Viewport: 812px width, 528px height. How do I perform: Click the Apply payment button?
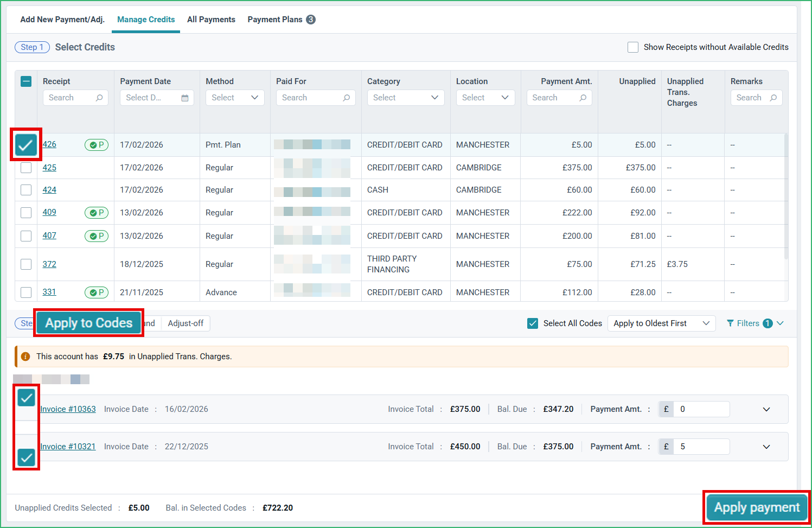coord(757,507)
